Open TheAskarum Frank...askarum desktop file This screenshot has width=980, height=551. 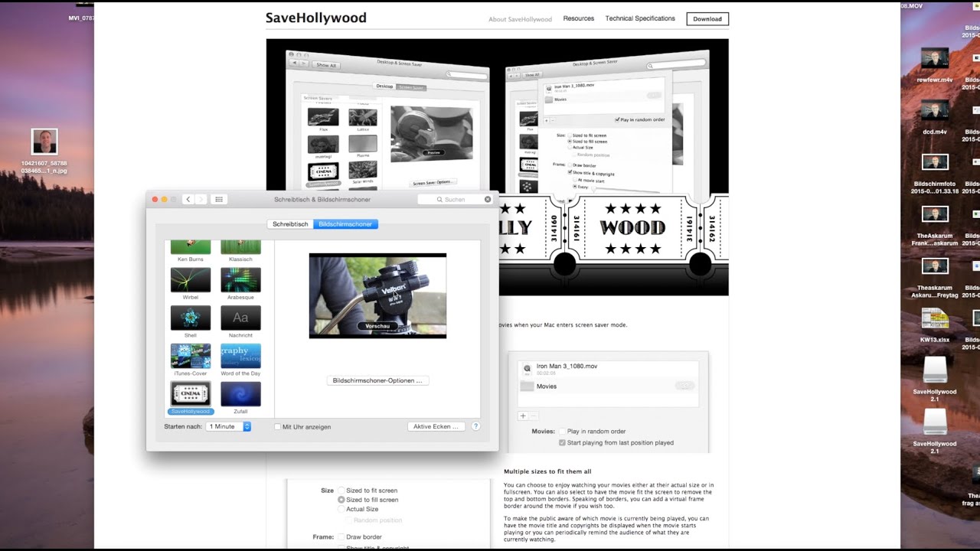[x=935, y=226]
